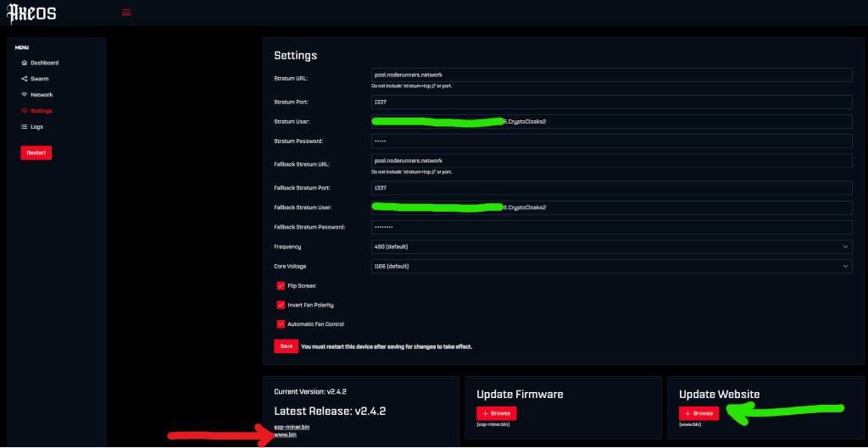The width and height of the screenshot is (868, 448).
Task: Open the Core Voltage dropdown
Action: pos(612,266)
